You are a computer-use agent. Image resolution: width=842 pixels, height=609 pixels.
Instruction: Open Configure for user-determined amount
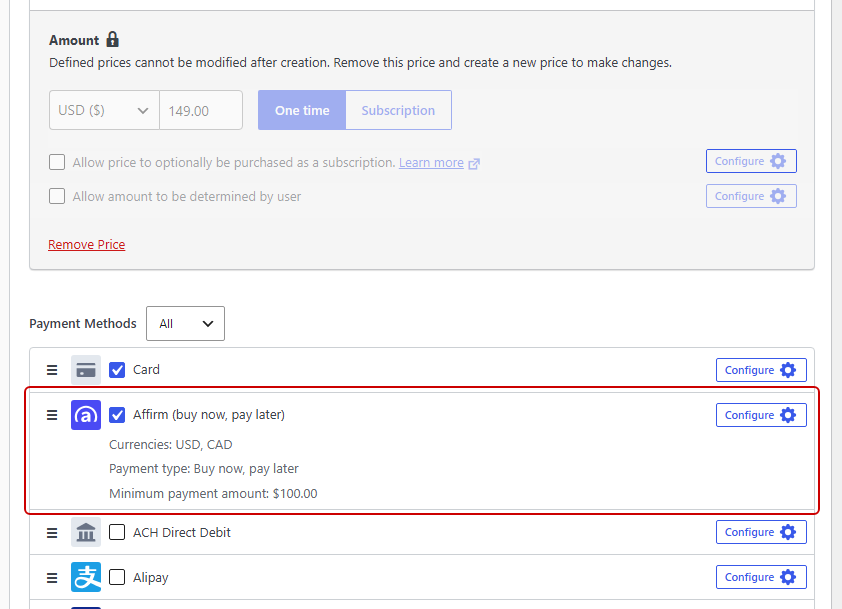[751, 196]
